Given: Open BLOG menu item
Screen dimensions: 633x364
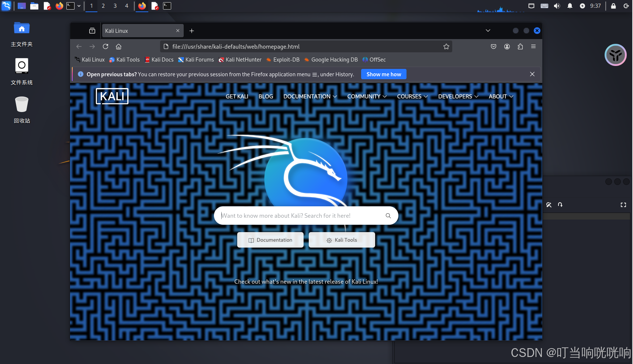Looking at the screenshot, I should [266, 97].
